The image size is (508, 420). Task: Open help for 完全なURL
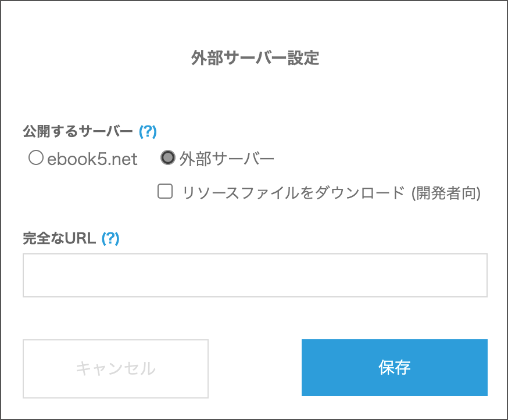110,238
